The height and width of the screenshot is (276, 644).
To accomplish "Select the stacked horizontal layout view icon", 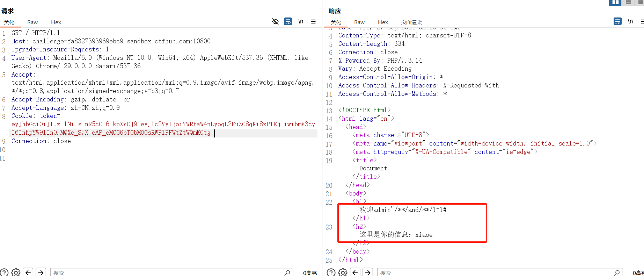I will 628,2.
